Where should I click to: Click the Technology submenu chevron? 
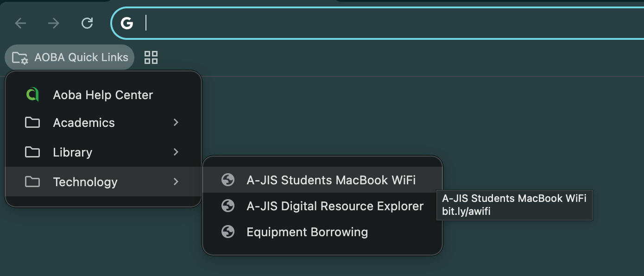click(176, 182)
